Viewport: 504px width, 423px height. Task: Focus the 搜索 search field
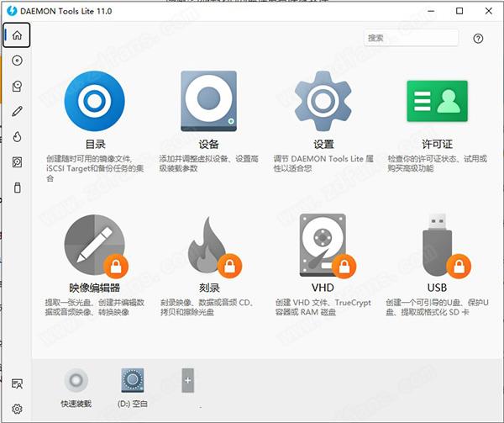411,38
